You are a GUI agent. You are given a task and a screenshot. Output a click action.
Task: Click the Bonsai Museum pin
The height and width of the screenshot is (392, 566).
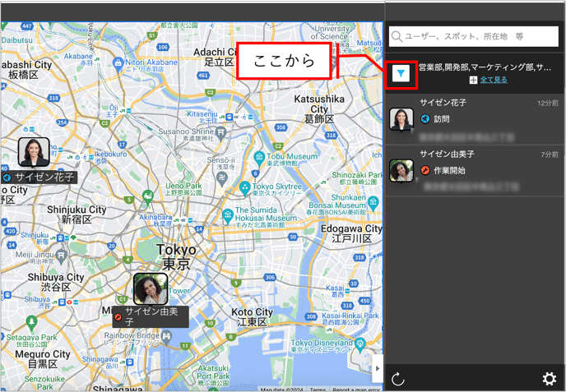tap(373, 203)
